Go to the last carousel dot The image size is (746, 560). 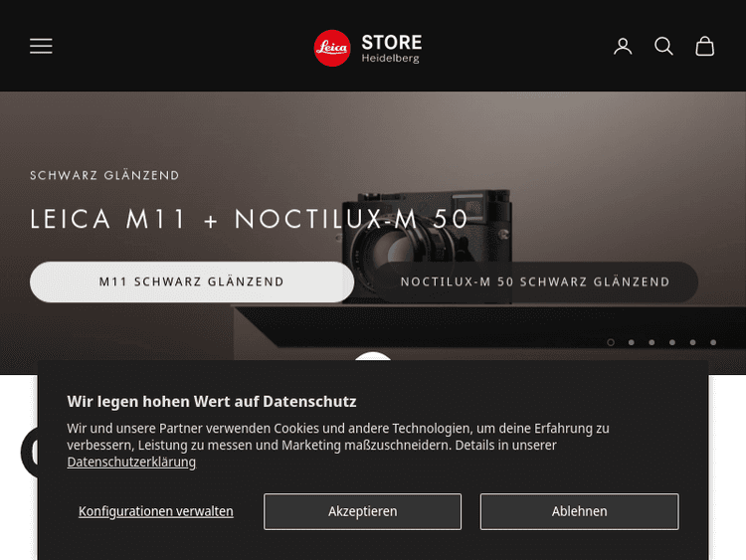[713, 342]
